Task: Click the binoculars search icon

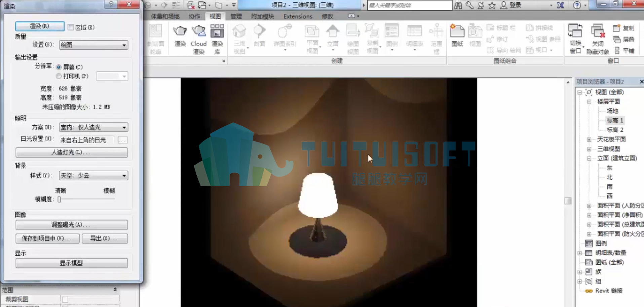Action: [x=458, y=5]
